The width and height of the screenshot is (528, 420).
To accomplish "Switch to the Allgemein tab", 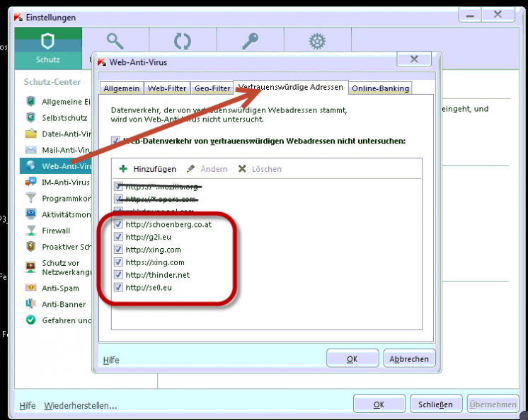I will pos(122,88).
